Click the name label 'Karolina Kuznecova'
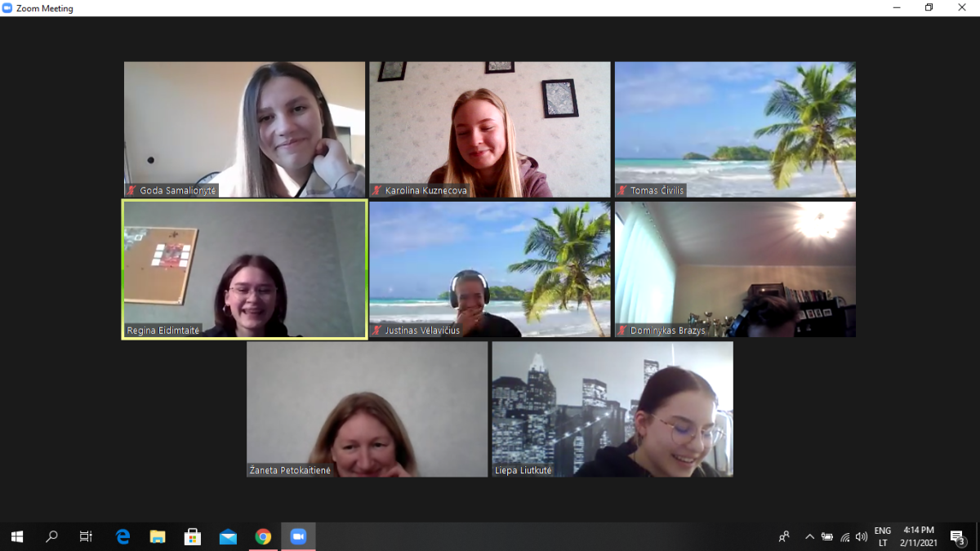 click(x=426, y=191)
